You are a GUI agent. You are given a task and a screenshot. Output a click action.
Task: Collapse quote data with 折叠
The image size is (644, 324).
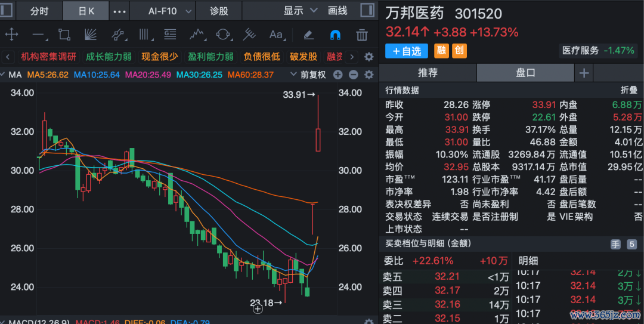629,90
